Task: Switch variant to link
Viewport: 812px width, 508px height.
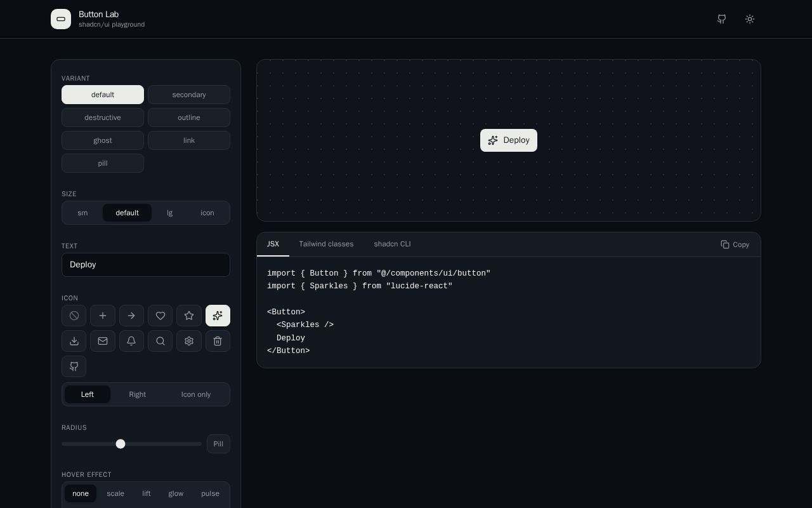Action: point(189,140)
